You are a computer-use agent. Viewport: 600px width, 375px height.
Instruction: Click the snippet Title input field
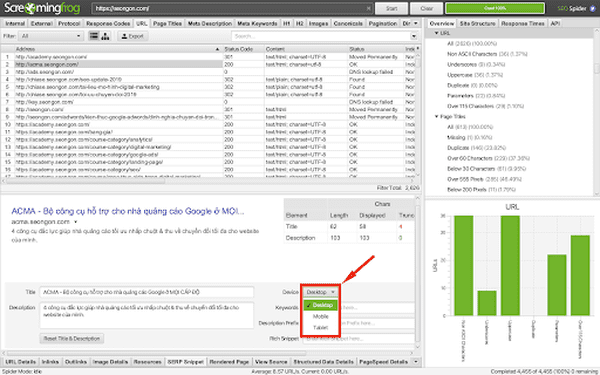pyautogui.click(x=147, y=292)
